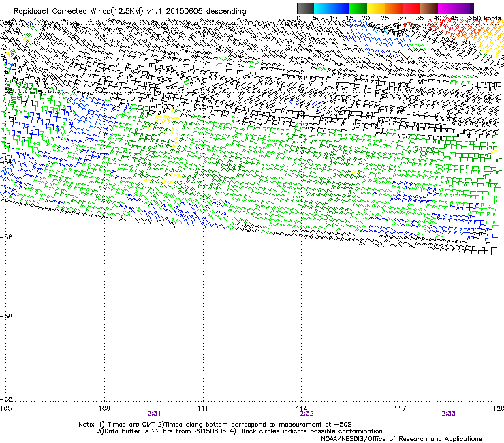The width and height of the screenshot is (504, 443).
Task: Click the yellow 20-25 knots legend swatch
Action: coord(376,8)
